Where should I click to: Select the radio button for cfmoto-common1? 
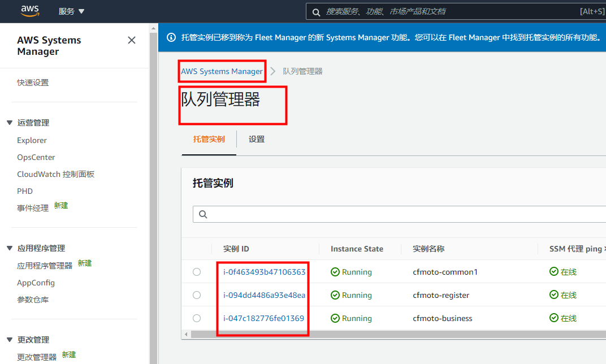[x=196, y=271]
